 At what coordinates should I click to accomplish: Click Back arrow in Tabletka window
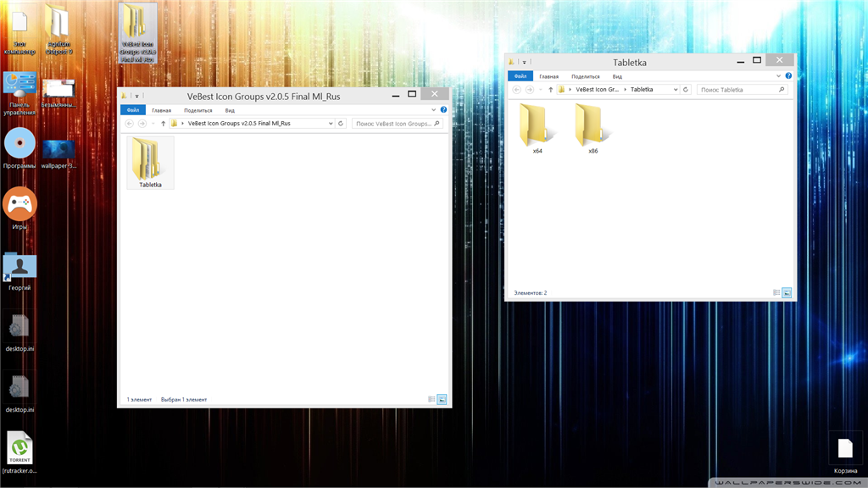pyautogui.click(x=517, y=90)
